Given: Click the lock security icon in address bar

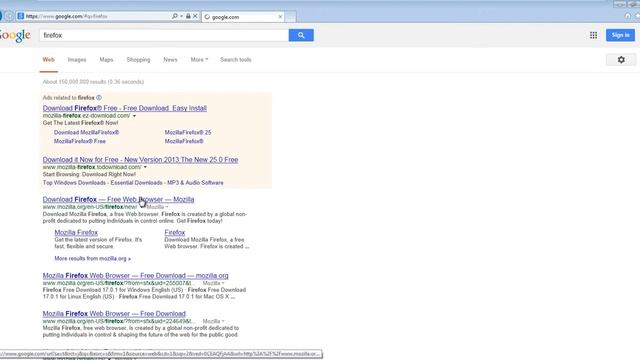Looking at the screenshot, I should 188,16.
